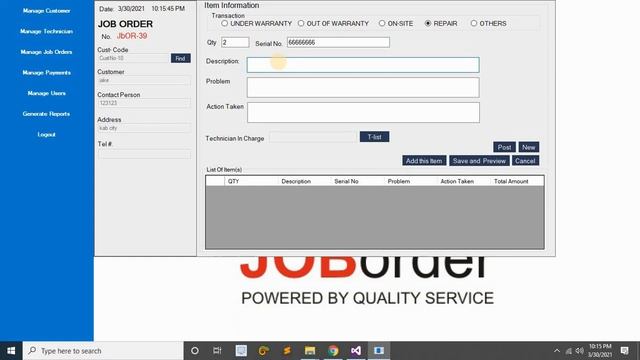Open Manage Customer in sidebar
The width and height of the screenshot is (640, 360).
coord(46,11)
